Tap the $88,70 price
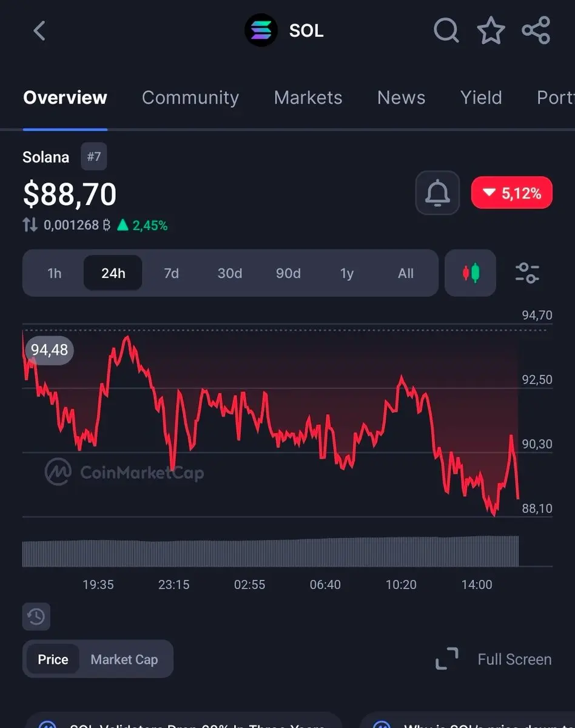Image resolution: width=575 pixels, height=728 pixels. pyautogui.click(x=69, y=194)
